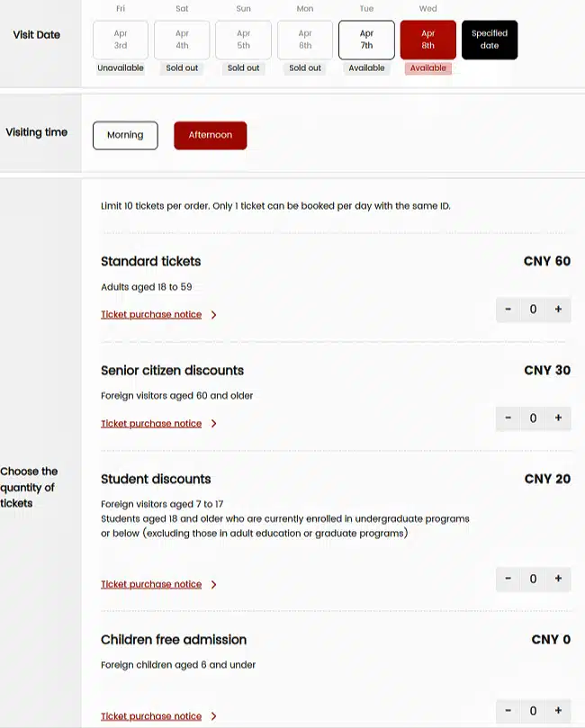585x728 pixels.
Task: Choose Tuesday Apr 7th visit date
Action: point(366,40)
